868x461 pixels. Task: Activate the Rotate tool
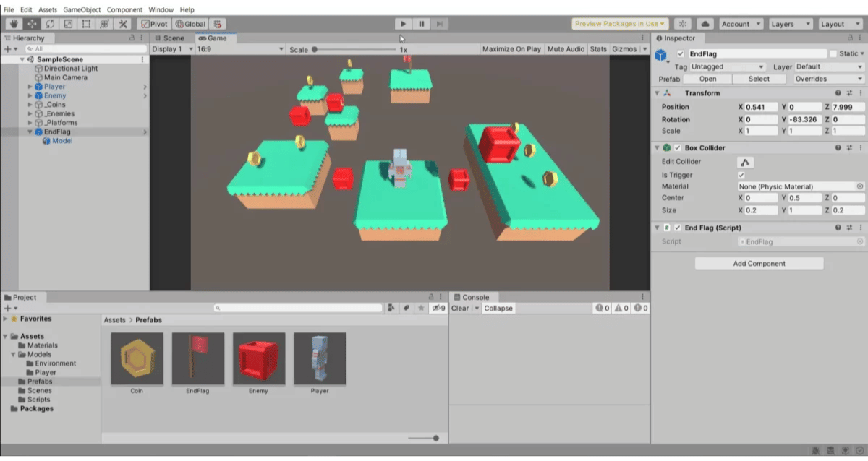point(49,24)
